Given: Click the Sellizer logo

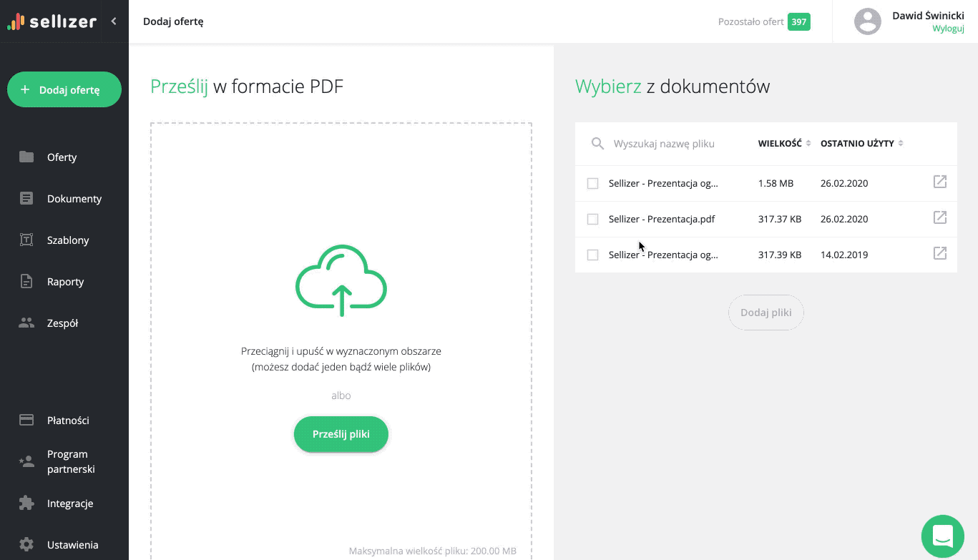Looking at the screenshot, I should (52, 21).
